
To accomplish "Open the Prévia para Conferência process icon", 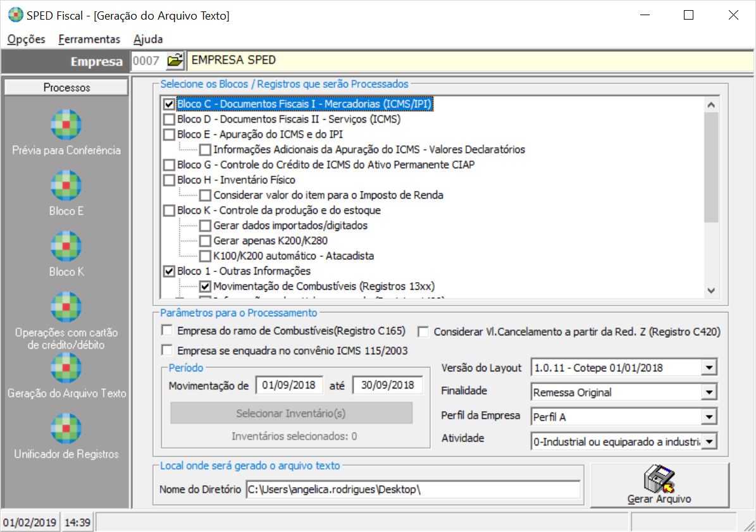I will [x=66, y=125].
